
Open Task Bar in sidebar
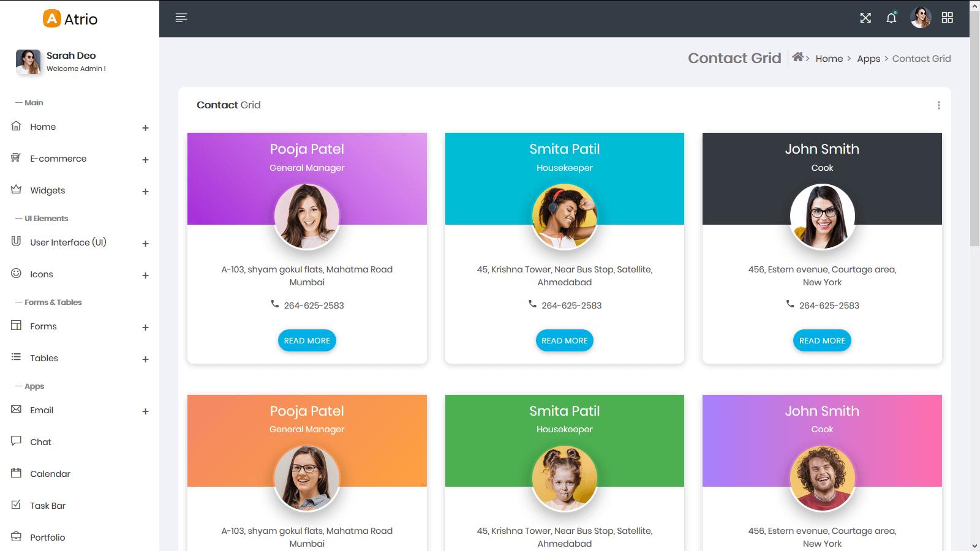pyautogui.click(x=48, y=506)
